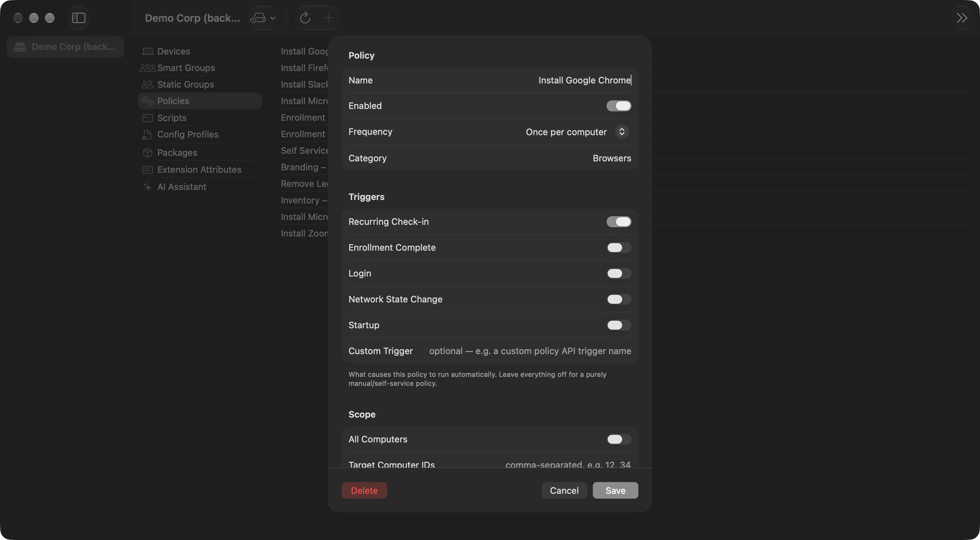Open Packages box icon

click(x=148, y=152)
